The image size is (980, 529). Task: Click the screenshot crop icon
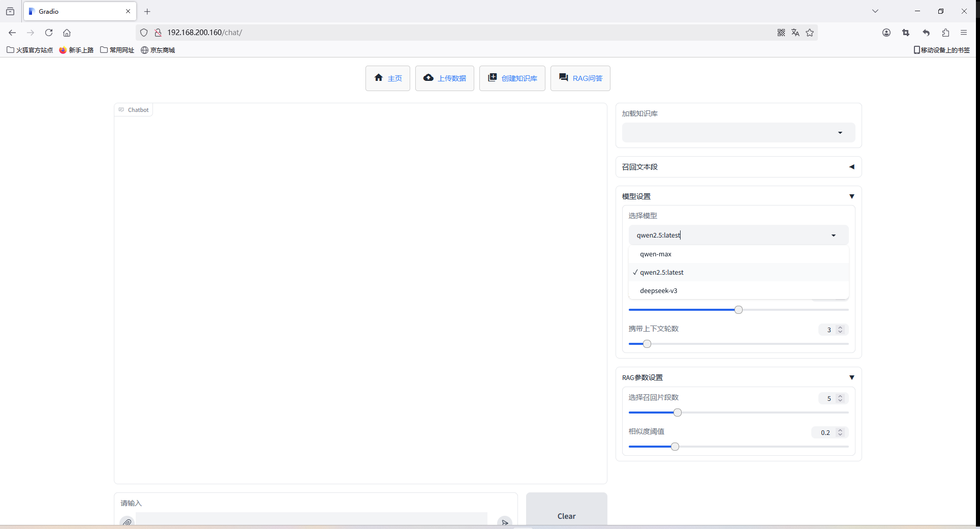coord(906,33)
